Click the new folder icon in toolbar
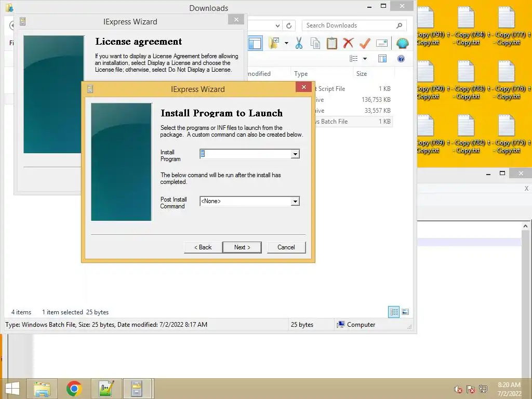 273,43
